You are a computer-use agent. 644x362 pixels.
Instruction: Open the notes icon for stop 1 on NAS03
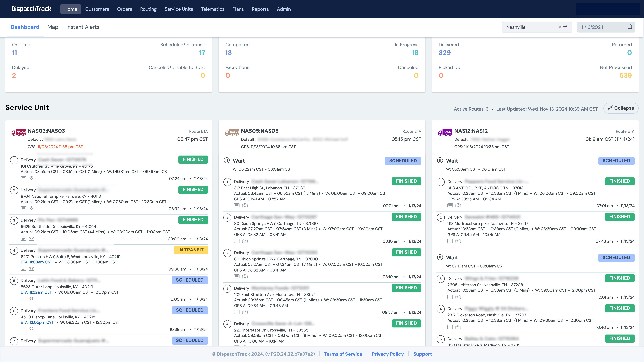point(23,178)
